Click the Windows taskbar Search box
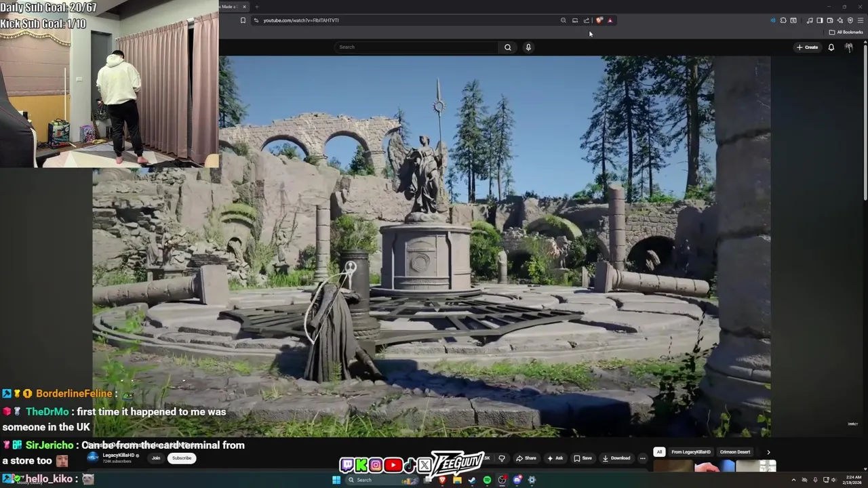This screenshot has height=488, width=868. pos(382,480)
